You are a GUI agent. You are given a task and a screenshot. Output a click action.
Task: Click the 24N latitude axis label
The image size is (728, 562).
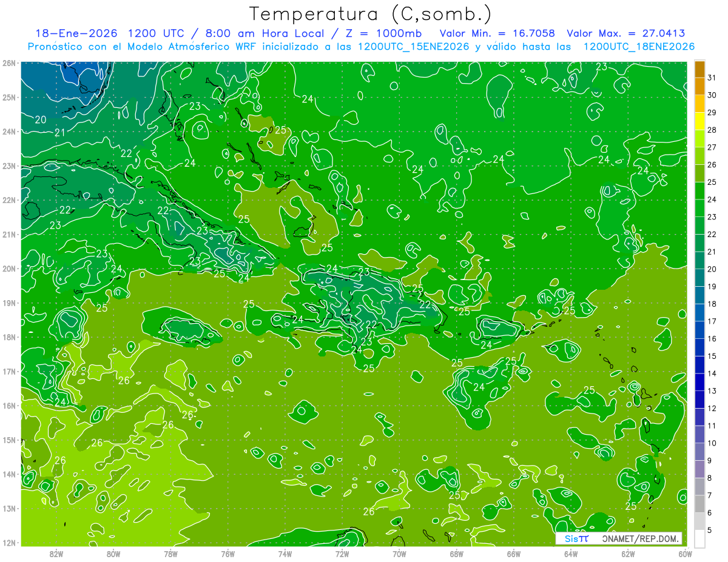click(8, 132)
